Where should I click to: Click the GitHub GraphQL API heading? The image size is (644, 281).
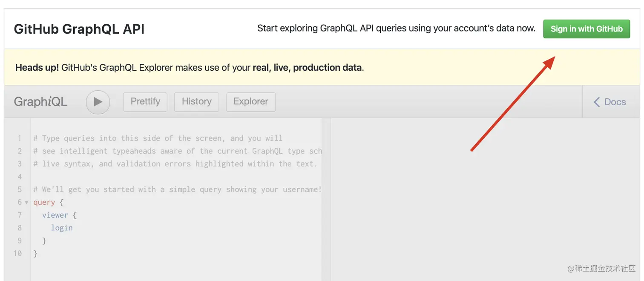(x=79, y=29)
